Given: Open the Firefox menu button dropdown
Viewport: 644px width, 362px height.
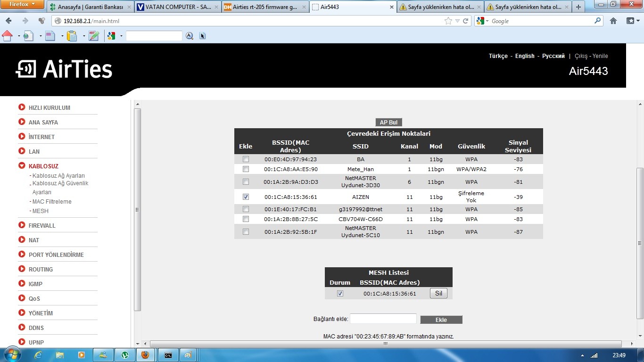Looking at the screenshot, I should [22, 4].
